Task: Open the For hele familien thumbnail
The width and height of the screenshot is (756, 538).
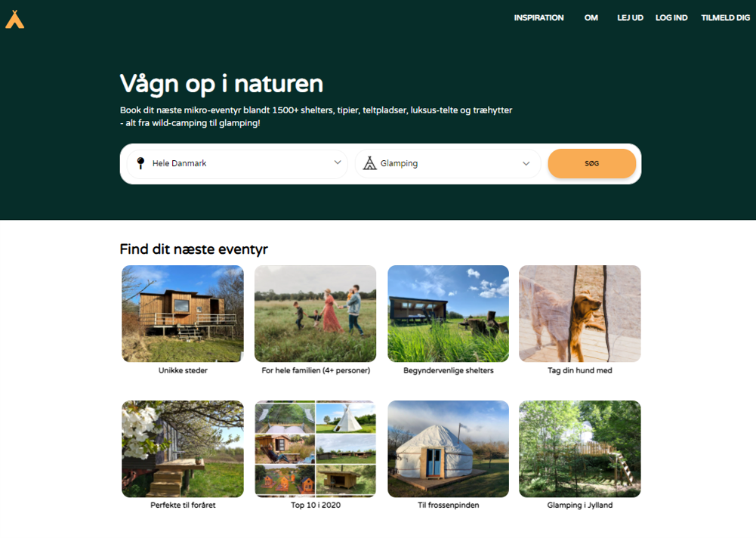Action: click(316, 314)
